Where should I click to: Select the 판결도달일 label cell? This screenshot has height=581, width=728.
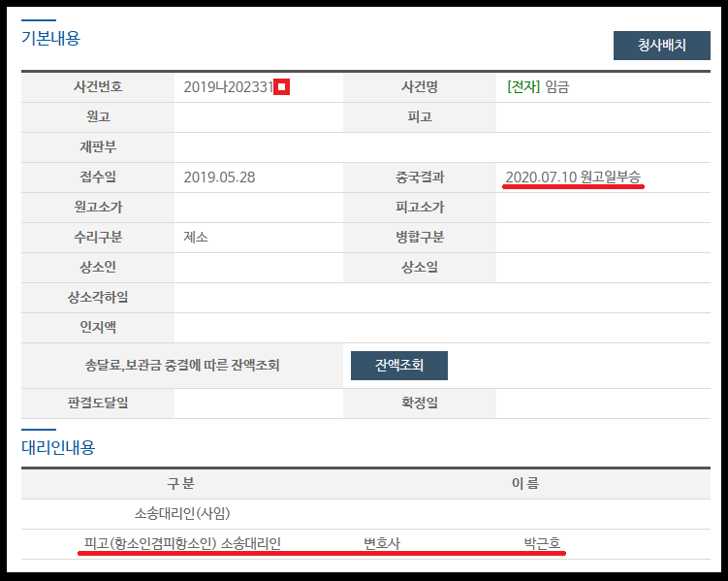[x=98, y=403]
